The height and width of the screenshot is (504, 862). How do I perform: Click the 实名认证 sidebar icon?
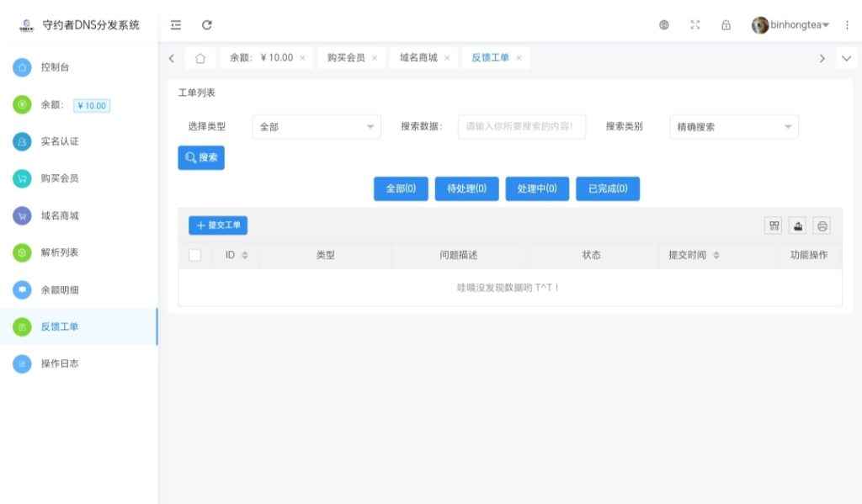[x=22, y=141]
